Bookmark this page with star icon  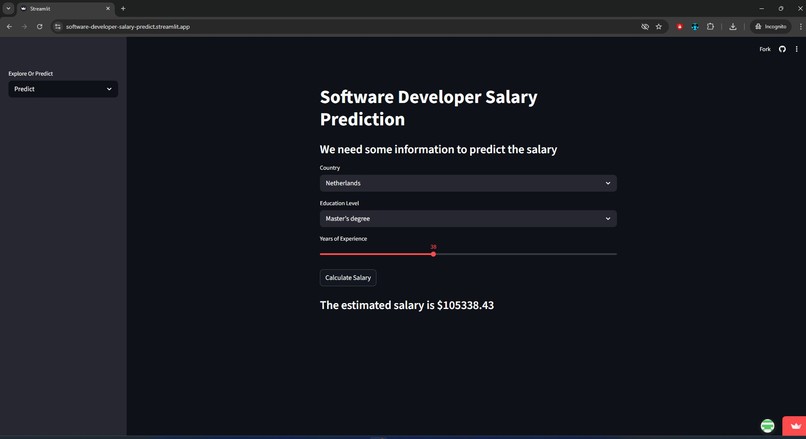658,27
